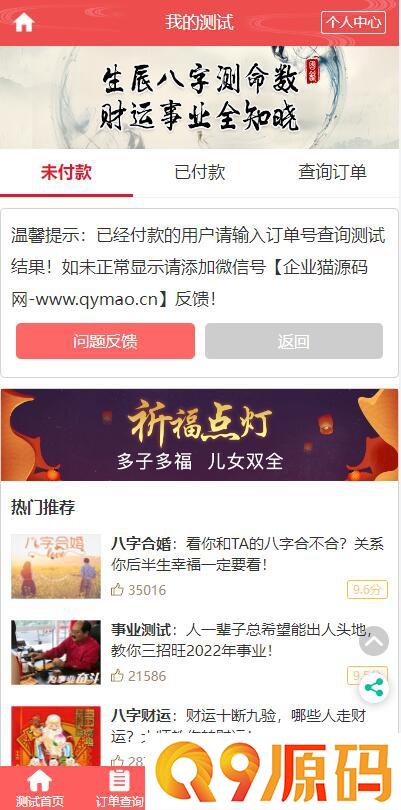401x810 pixels.
Task: Open the 八字财运 recommendation
Action: coord(141,716)
